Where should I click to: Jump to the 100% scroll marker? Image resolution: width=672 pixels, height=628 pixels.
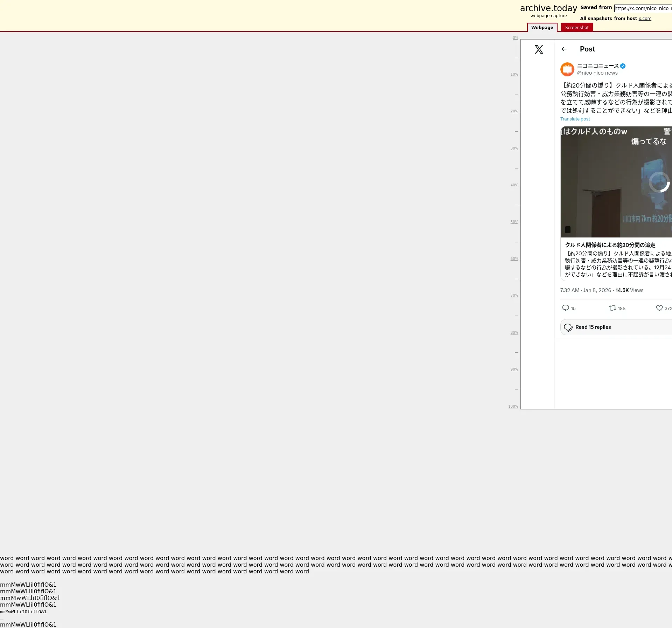pos(513,406)
